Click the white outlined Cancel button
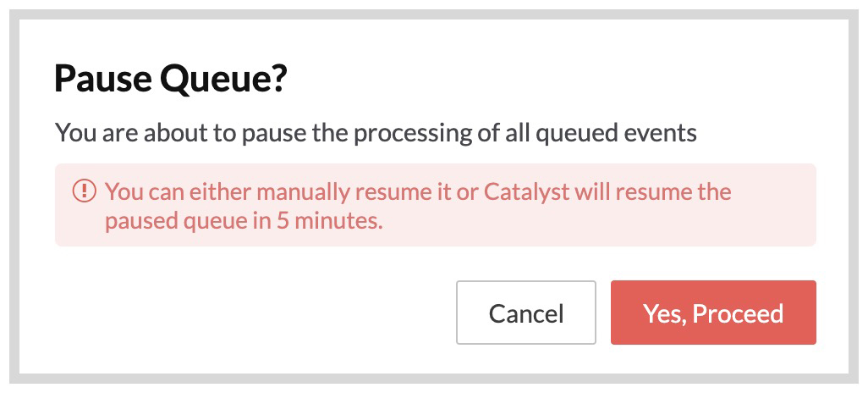Screen dimensions: 868x393 pos(525,313)
